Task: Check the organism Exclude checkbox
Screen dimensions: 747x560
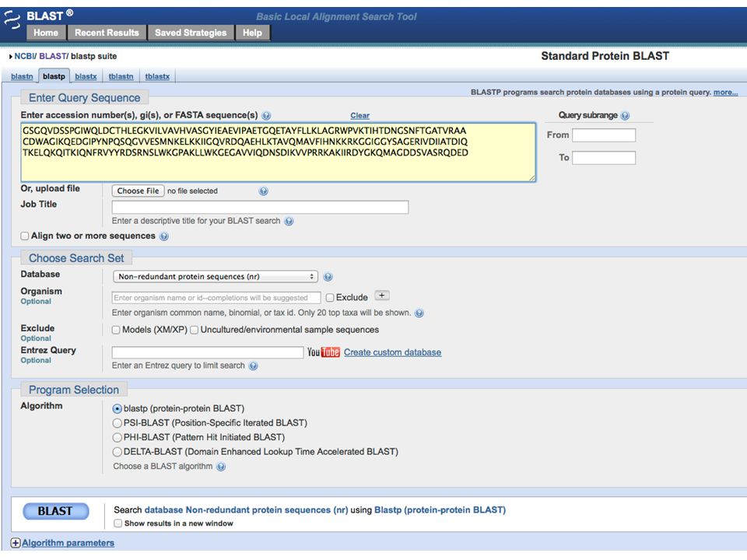Action: 330,298
